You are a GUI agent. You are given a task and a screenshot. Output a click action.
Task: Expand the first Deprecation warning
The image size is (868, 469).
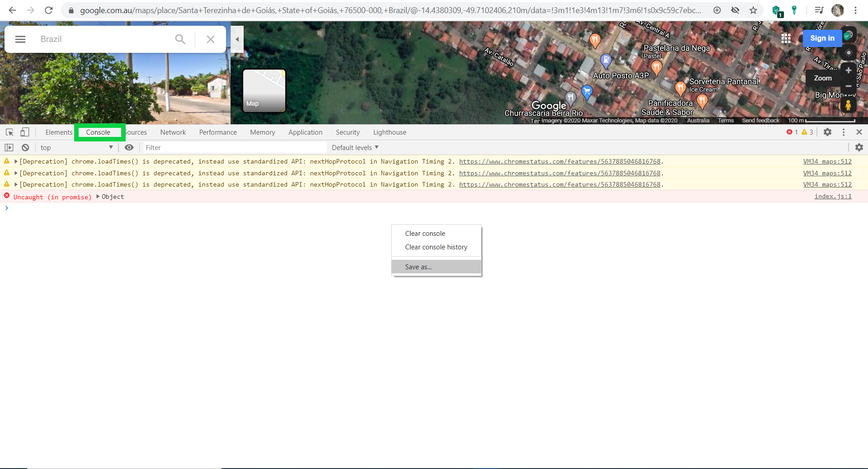pyautogui.click(x=16, y=161)
